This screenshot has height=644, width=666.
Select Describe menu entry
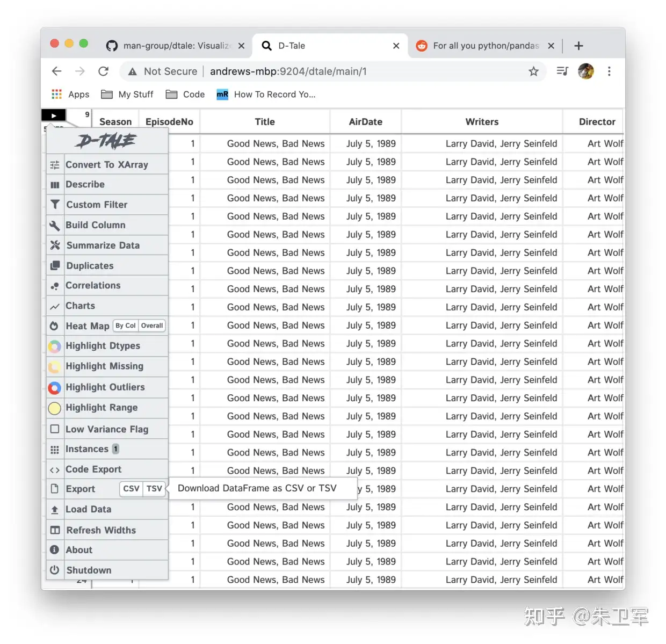point(85,184)
